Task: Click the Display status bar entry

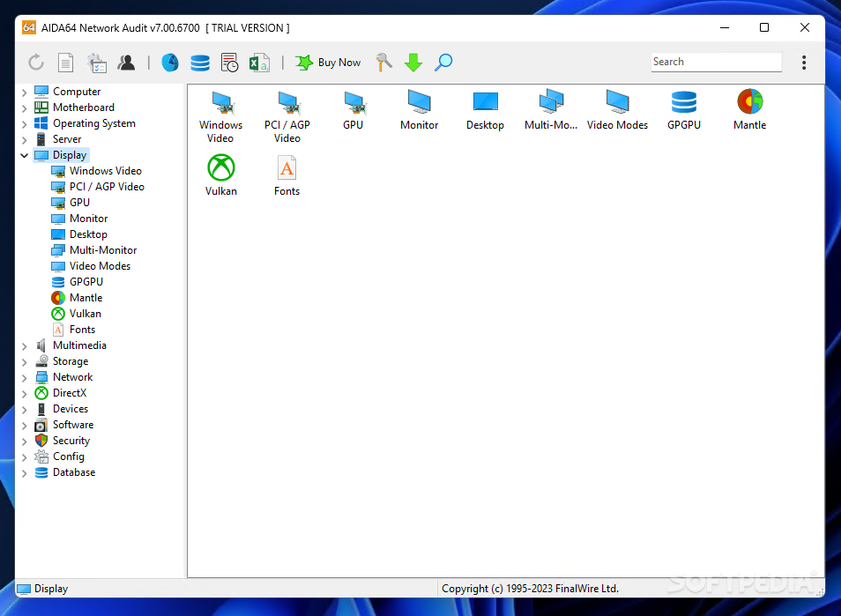Action: point(43,589)
